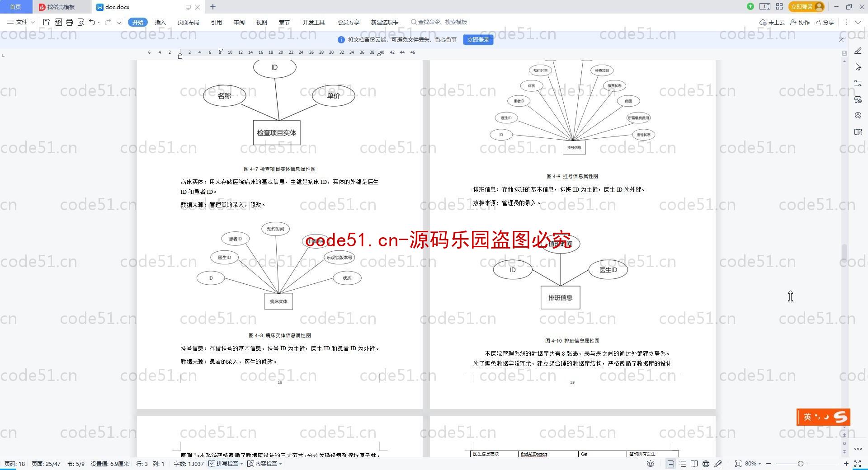Click the Undo arrow icon
Image resolution: width=868 pixels, height=470 pixels.
92,22
